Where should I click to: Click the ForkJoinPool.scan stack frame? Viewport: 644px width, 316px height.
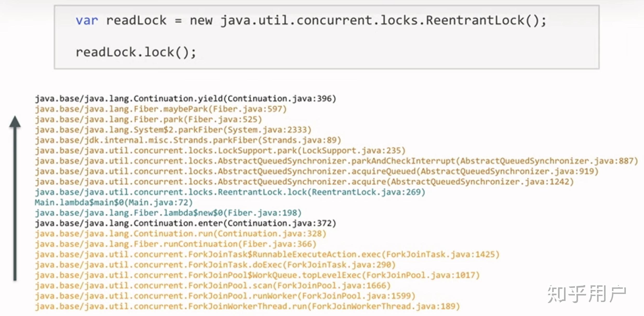tap(213, 286)
